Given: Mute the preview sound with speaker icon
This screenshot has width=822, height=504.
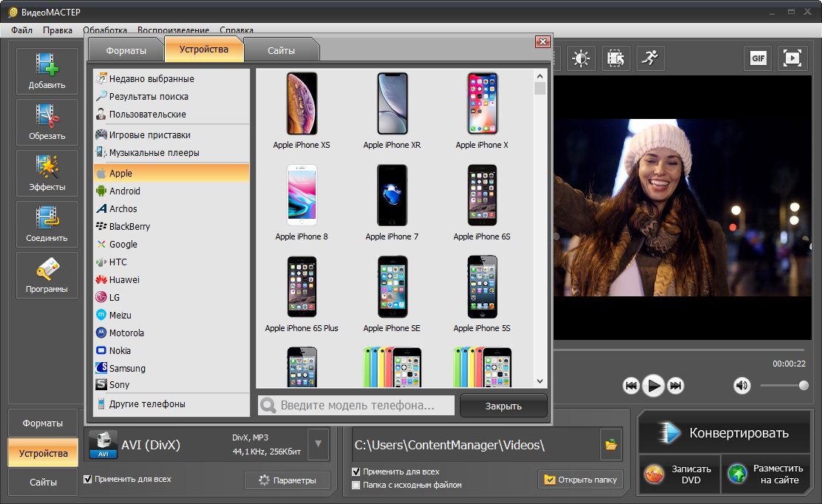Looking at the screenshot, I should click(741, 386).
